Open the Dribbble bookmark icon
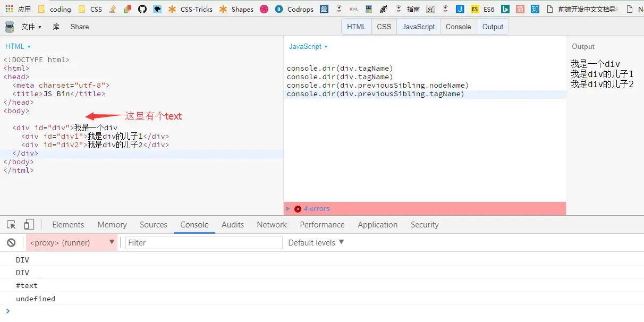 click(x=264, y=9)
